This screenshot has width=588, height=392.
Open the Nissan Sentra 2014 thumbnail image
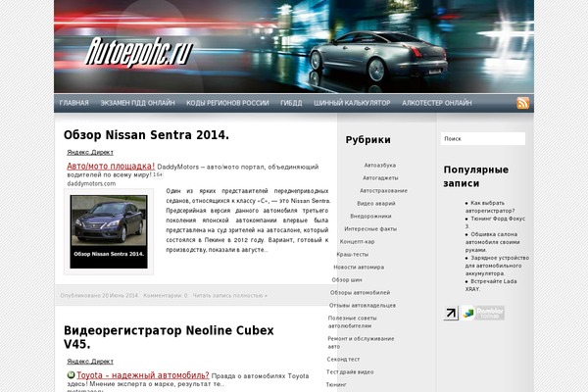coord(109,231)
